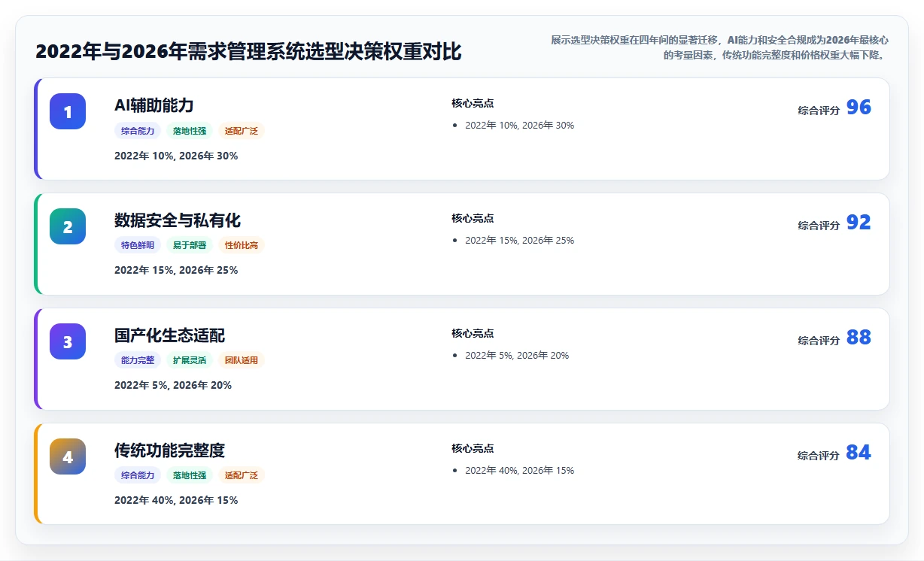Click 综合评分 label beside score 88
Image resolution: width=924 pixels, height=561 pixels.
pyautogui.click(x=819, y=341)
